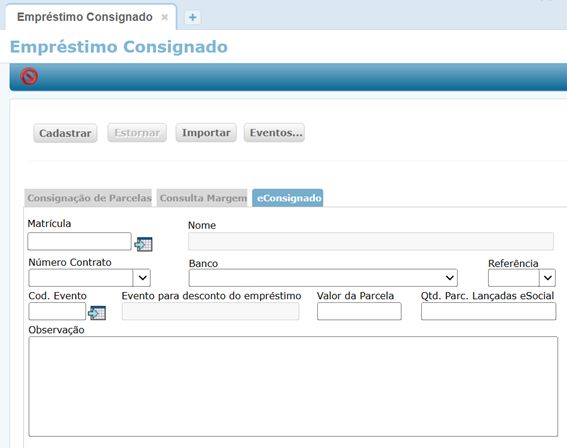Focus the Valor da Parcela field
This screenshot has width=567, height=448.
pyautogui.click(x=359, y=311)
